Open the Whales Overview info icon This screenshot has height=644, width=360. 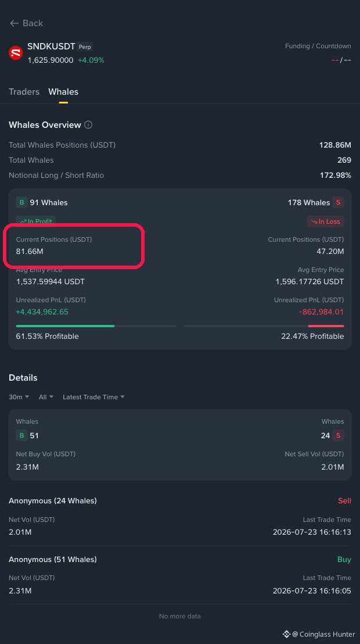pyautogui.click(x=88, y=125)
